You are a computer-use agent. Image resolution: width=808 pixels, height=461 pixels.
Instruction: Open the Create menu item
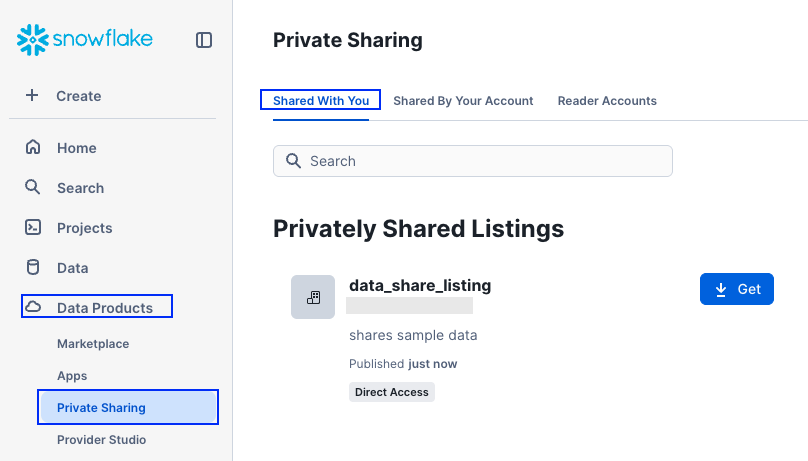click(78, 96)
